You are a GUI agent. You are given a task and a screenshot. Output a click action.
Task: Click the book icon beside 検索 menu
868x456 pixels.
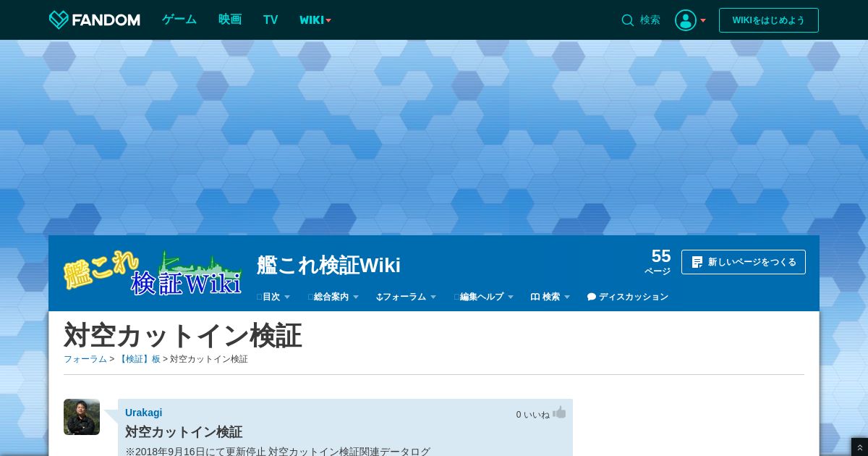[535, 297]
